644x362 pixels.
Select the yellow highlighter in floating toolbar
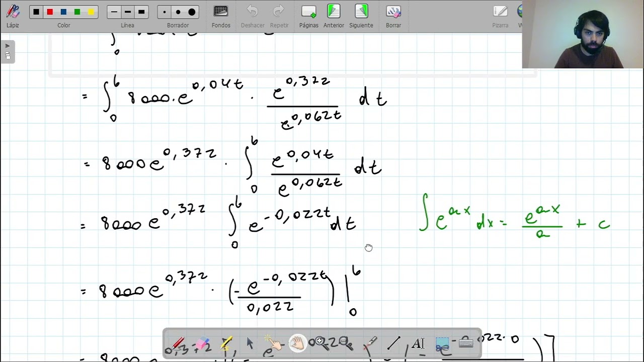[226, 344]
